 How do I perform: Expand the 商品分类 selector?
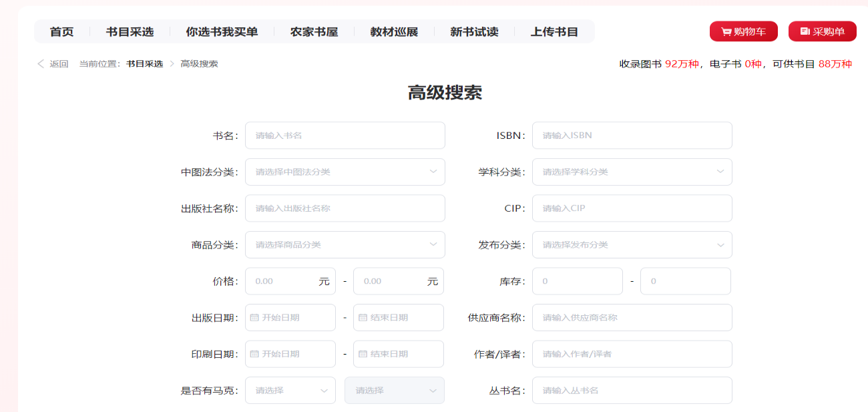433,244
